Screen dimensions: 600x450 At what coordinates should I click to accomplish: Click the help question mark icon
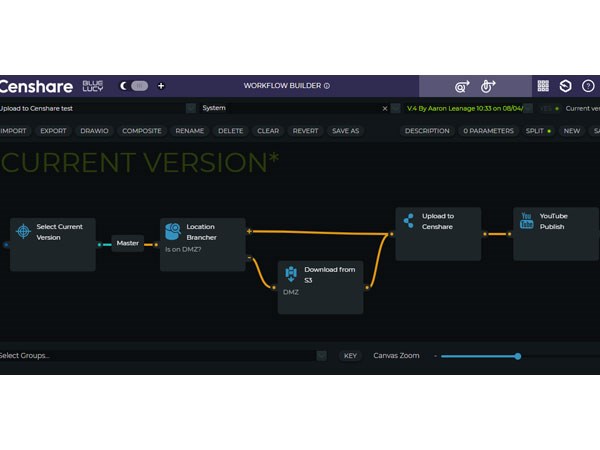(588, 86)
